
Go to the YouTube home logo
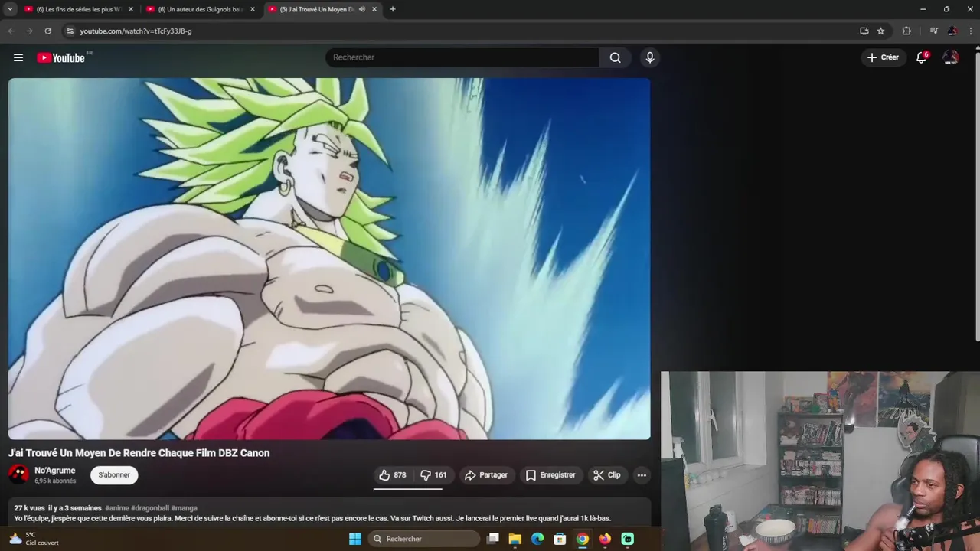(61, 57)
